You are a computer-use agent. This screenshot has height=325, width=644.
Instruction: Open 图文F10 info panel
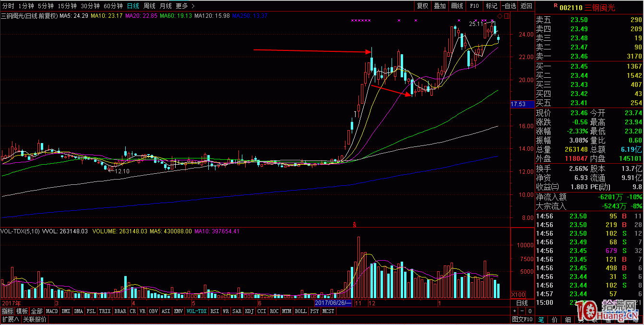[523, 319]
